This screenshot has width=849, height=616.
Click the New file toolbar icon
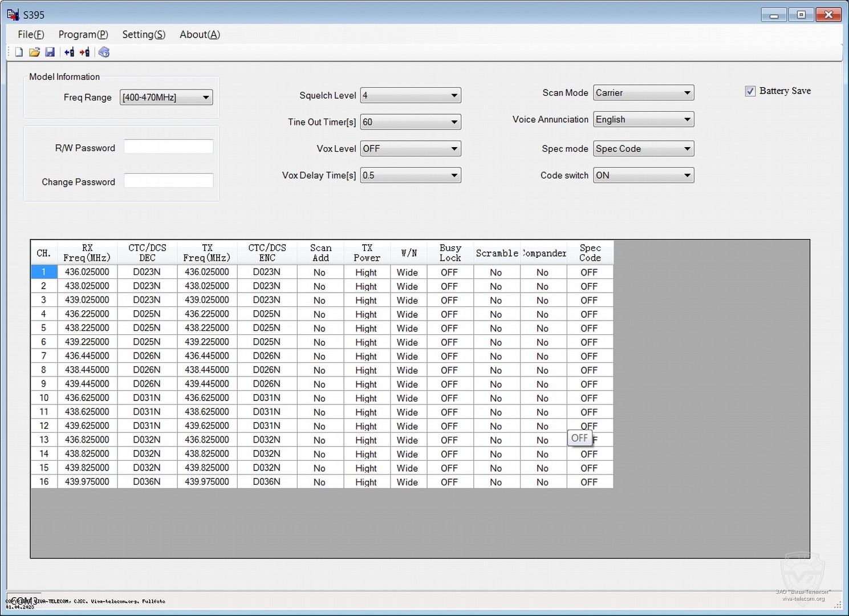(x=19, y=52)
